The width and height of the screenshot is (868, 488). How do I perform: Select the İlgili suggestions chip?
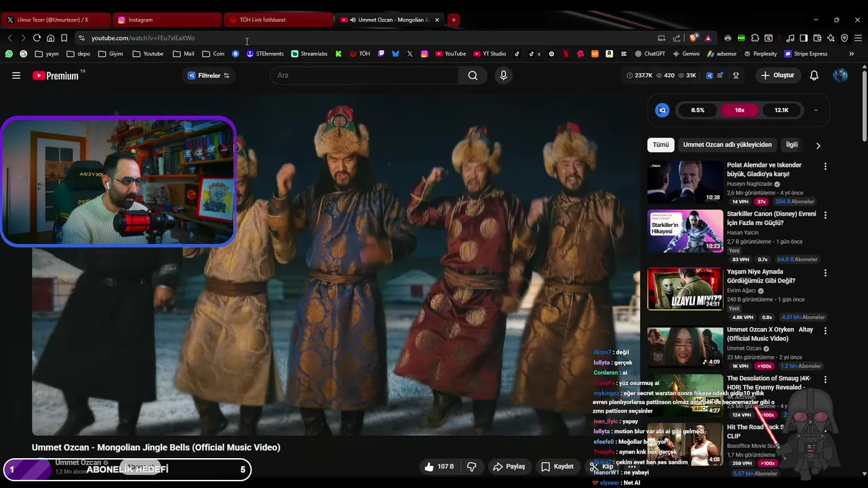[791, 144]
